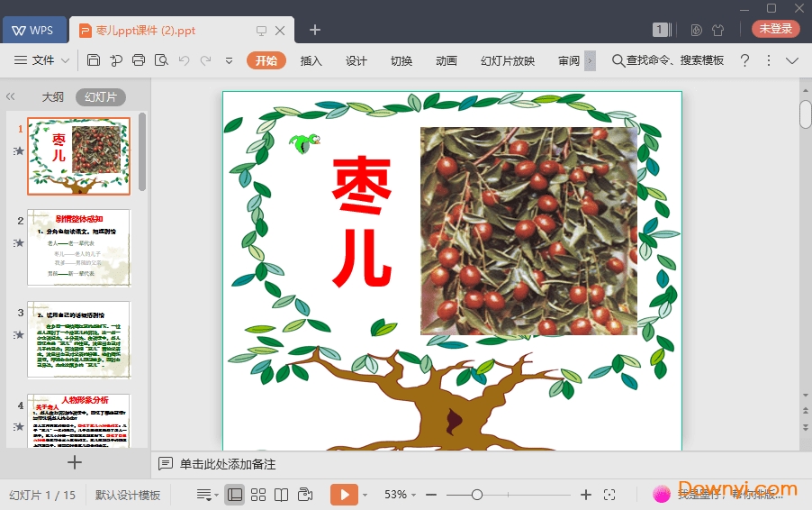The width and height of the screenshot is (812, 510).
Task: Open a new tab with plus button
Action: [x=315, y=30]
